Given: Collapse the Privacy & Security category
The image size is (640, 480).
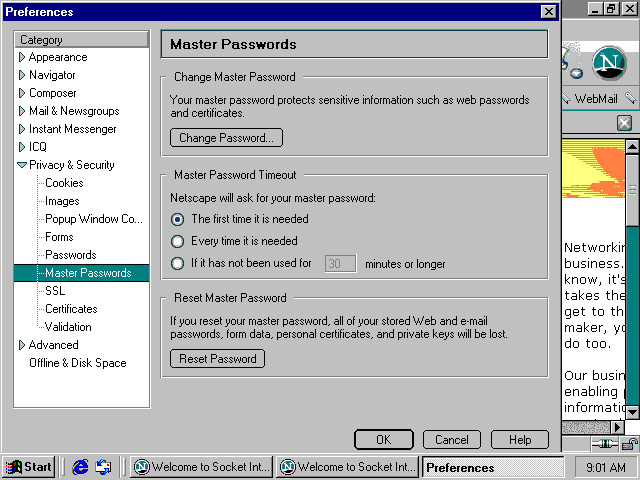Looking at the screenshot, I should (22, 165).
